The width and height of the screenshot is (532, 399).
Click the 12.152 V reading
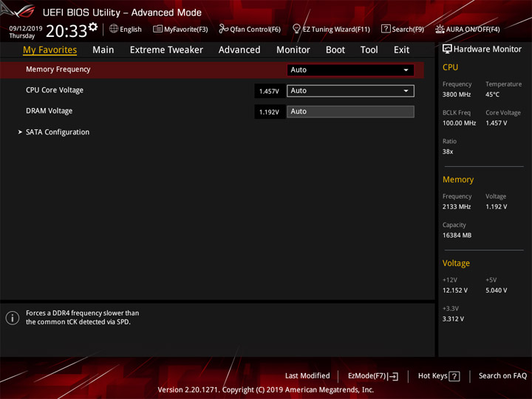point(455,290)
